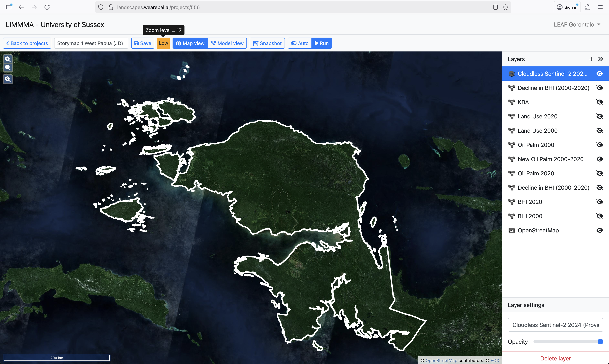Click Back to projects

click(27, 43)
